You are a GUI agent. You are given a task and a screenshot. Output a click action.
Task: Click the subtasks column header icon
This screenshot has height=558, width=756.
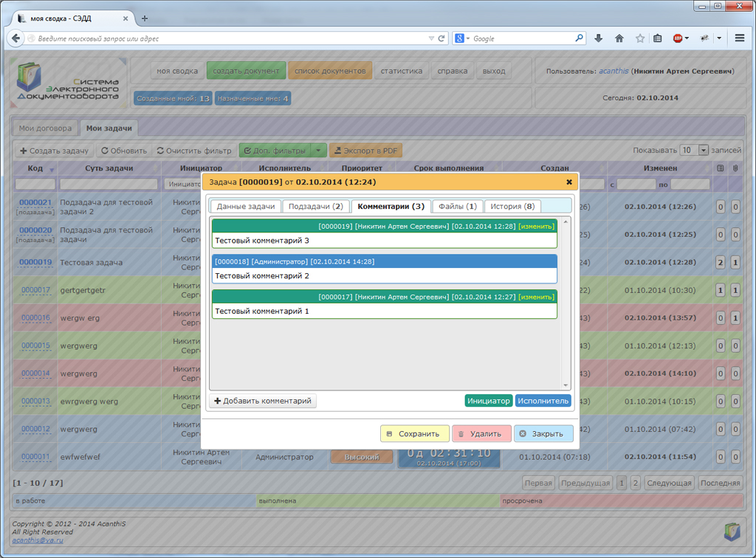coord(721,168)
